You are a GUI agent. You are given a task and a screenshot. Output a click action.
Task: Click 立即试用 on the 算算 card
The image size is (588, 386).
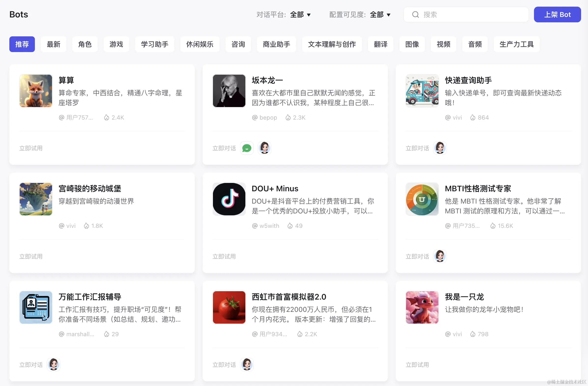(31, 148)
